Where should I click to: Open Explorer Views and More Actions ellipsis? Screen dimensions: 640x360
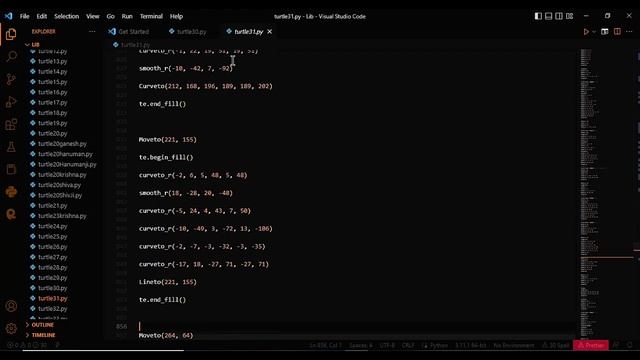[92, 31]
